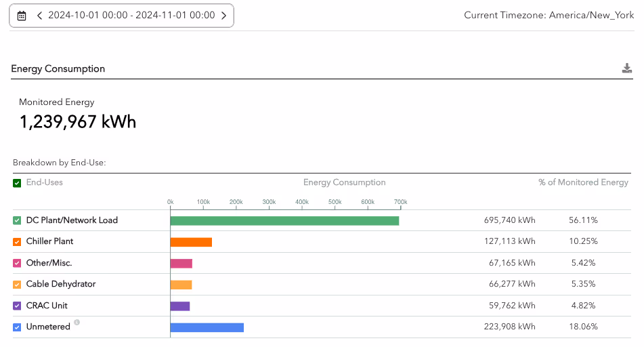
Task: Toggle the Cable Dehydrator checkbox
Action: click(x=17, y=285)
